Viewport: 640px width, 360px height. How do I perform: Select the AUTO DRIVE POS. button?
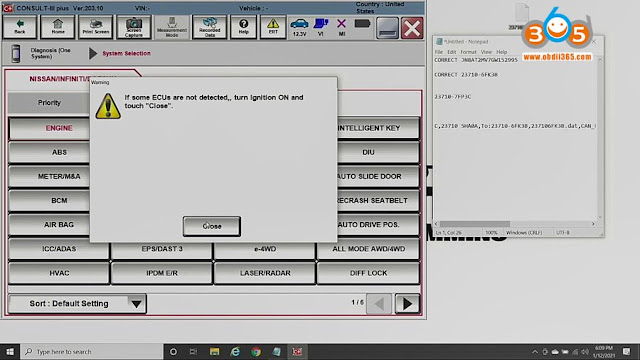tap(378, 224)
